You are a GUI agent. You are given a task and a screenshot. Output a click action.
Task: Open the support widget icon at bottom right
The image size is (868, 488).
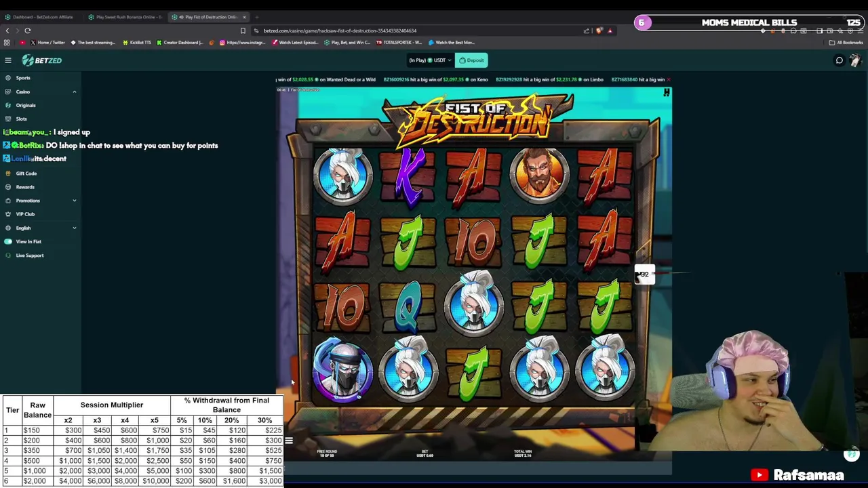pos(852,454)
